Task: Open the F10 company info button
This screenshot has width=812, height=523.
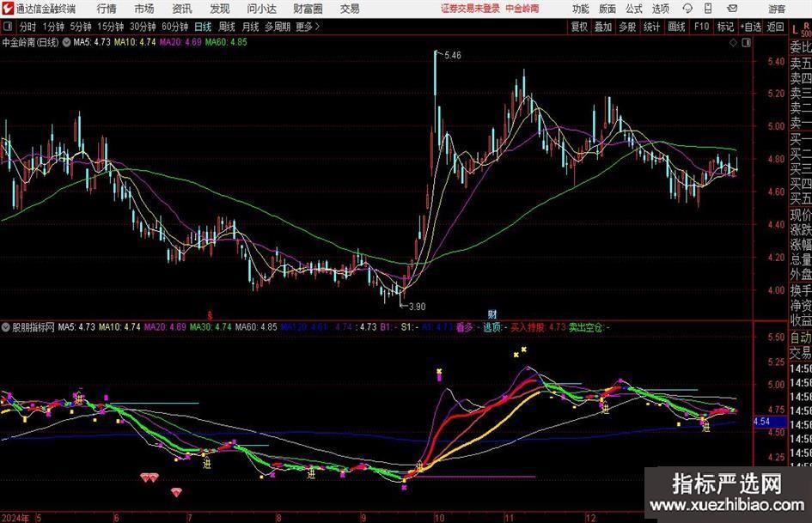Action: [x=701, y=27]
